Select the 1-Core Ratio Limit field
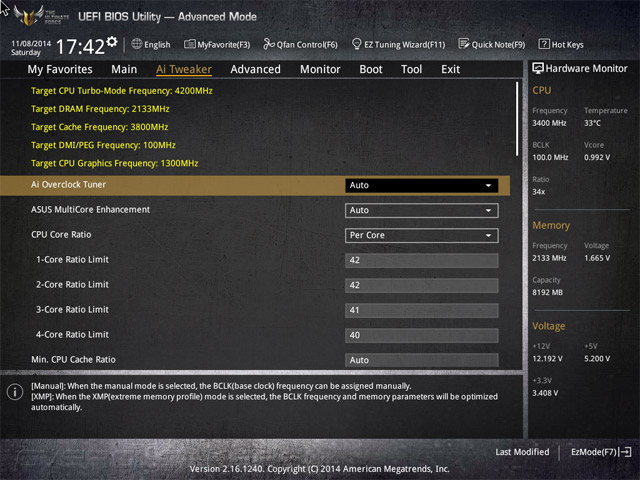 (421, 260)
